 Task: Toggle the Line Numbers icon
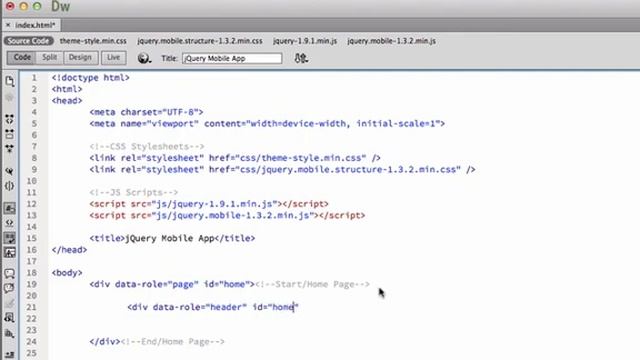9,208
